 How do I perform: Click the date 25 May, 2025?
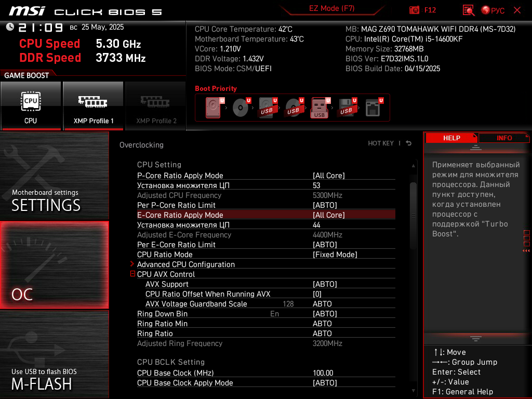(x=102, y=27)
